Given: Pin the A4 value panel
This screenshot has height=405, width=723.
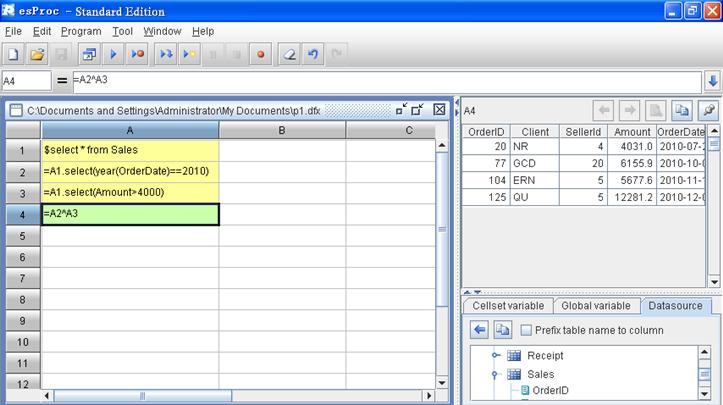Looking at the screenshot, I should point(709,110).
